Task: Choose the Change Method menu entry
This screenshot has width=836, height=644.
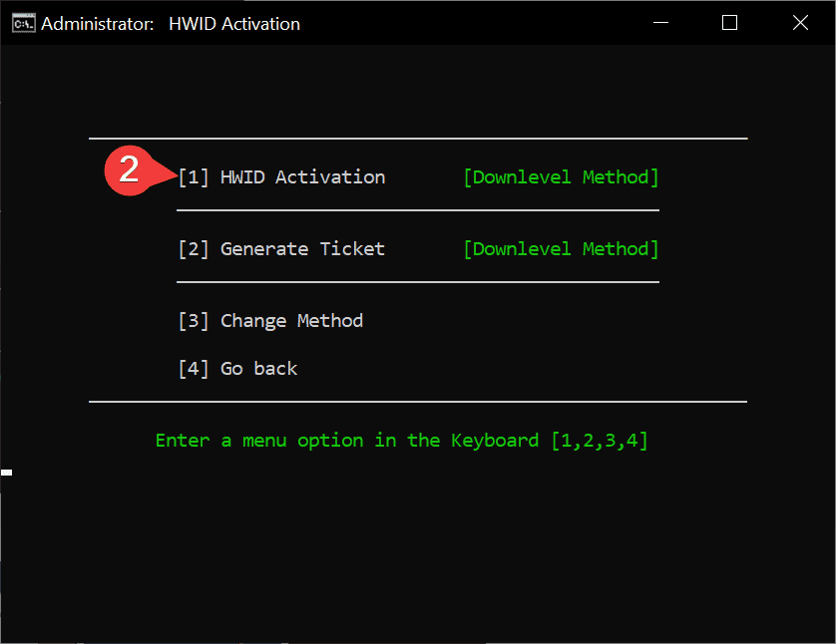Action: tap(291, 321)
